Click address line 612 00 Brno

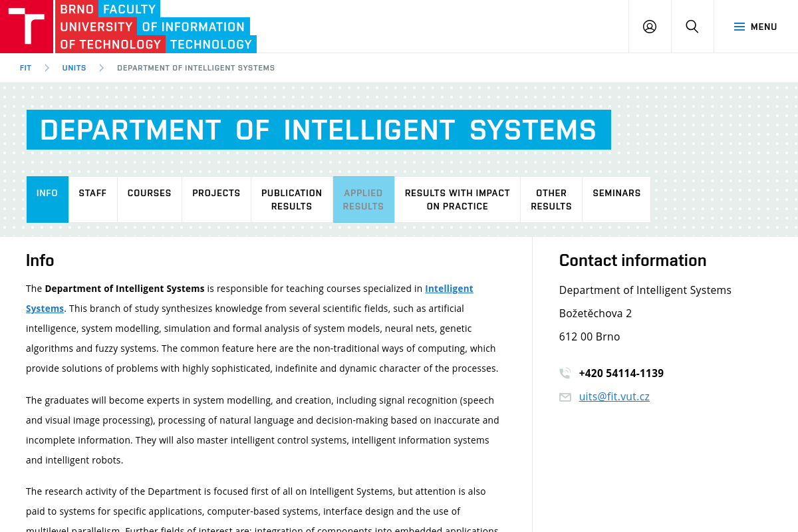[x=589, y=336]
